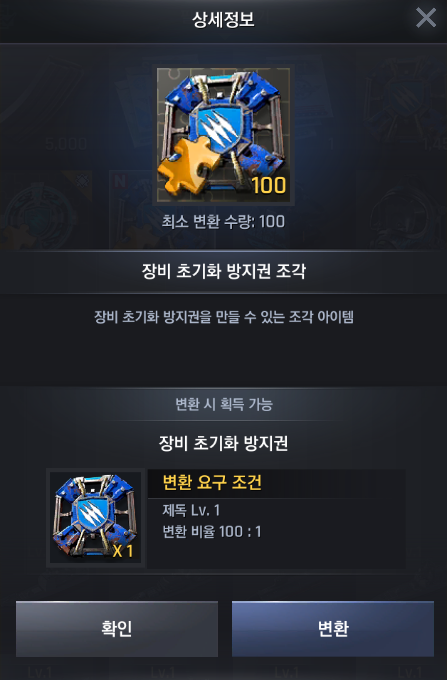Select the 변환 비율 100 : 1 line

tap(212, 532)
